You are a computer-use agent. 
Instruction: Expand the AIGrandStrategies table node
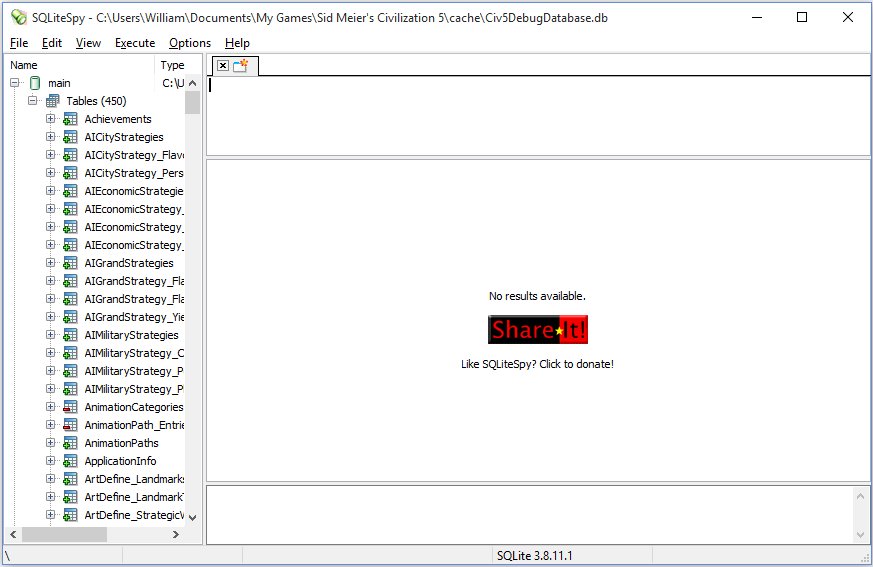(51, 262)
